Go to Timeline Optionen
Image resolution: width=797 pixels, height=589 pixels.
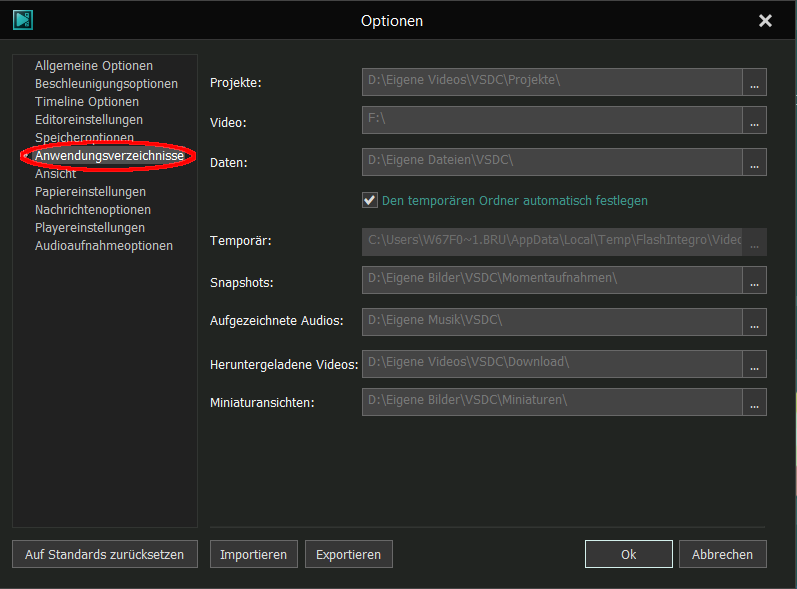tap(87, 102)
